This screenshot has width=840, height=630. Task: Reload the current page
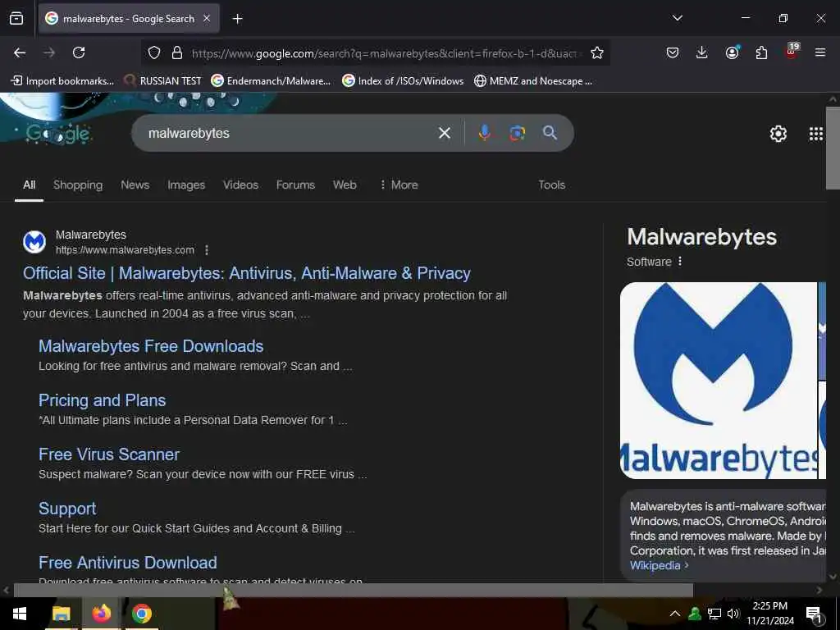(x=79, y=52)
